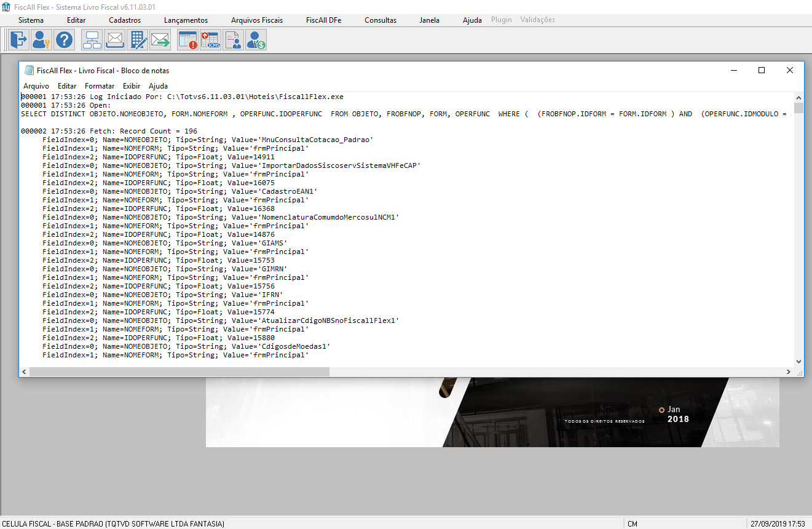
Task: Open the Exibir menu in Bloco de notas
Action: [132, 86]
